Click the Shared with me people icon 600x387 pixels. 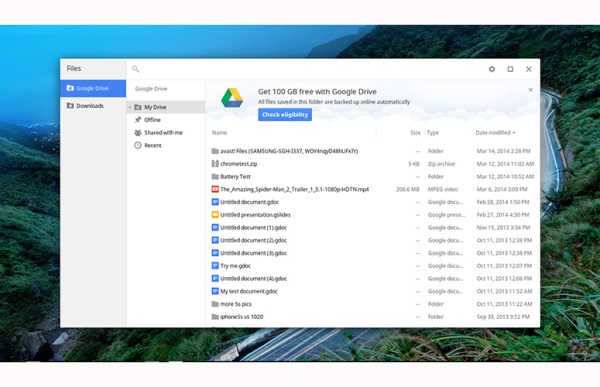point(138,132)
